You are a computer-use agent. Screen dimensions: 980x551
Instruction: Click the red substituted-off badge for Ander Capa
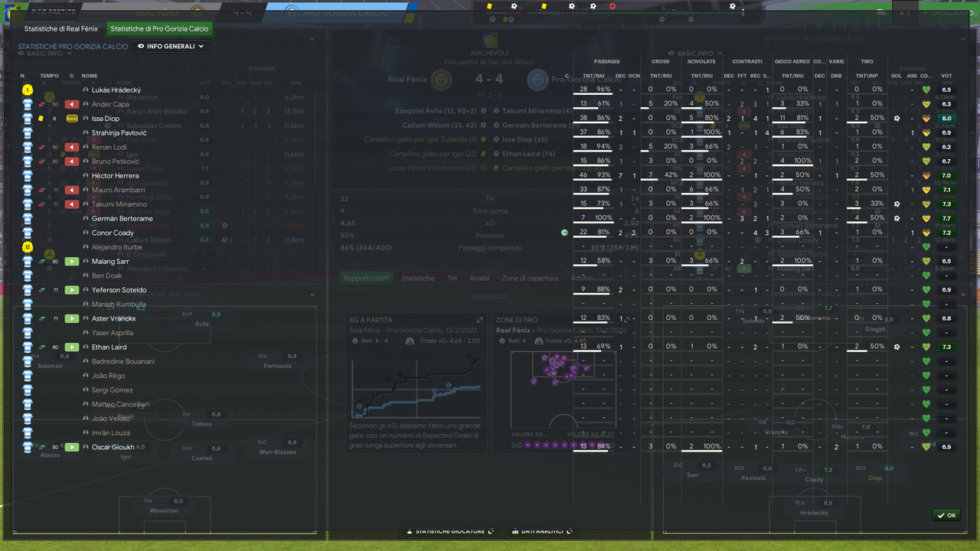(72, 104)
